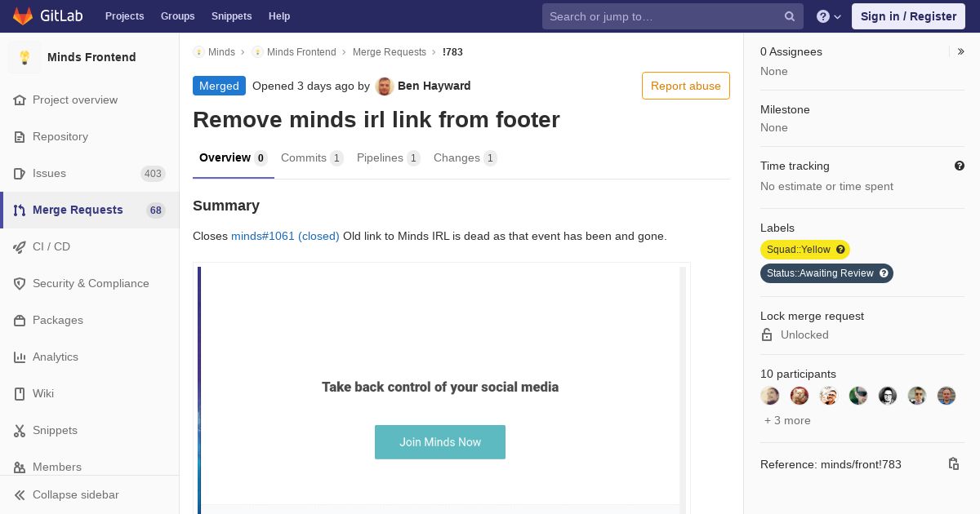Screen dimensions: 980x514
Task: Click the Join Minds Now button
Action: 440,442
